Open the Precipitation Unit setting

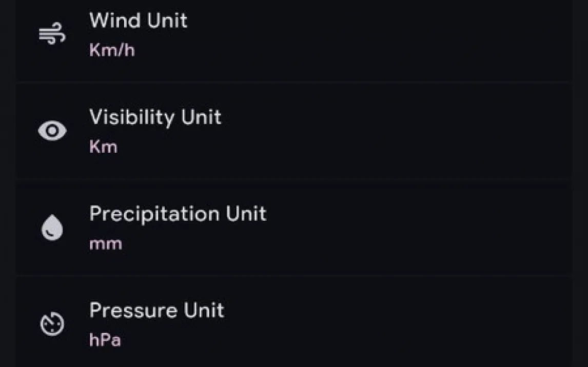click(x=292, y=228)
